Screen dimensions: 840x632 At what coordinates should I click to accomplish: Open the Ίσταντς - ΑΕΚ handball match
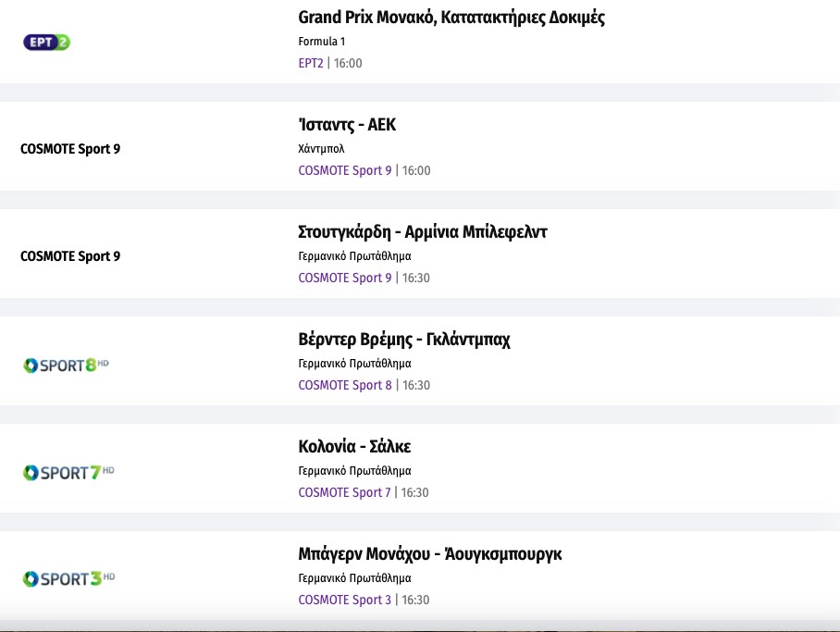click(347, 125)
